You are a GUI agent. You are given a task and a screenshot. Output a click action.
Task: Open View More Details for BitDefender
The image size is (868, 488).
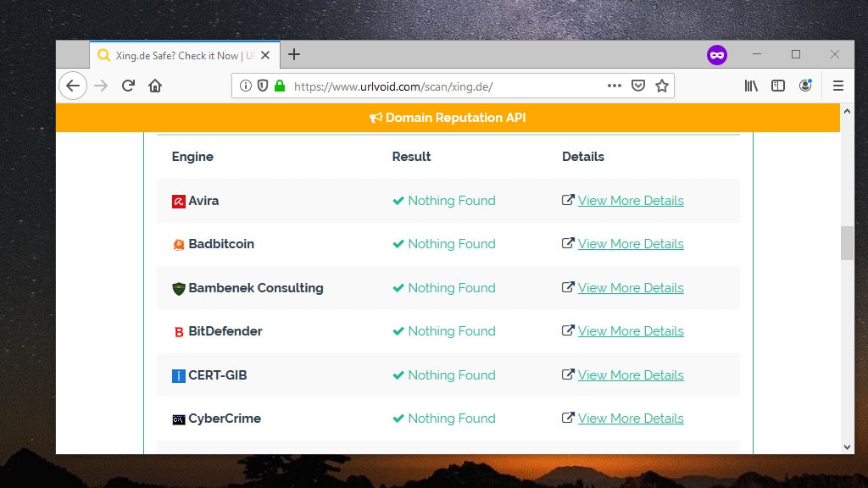pos(631,331)
